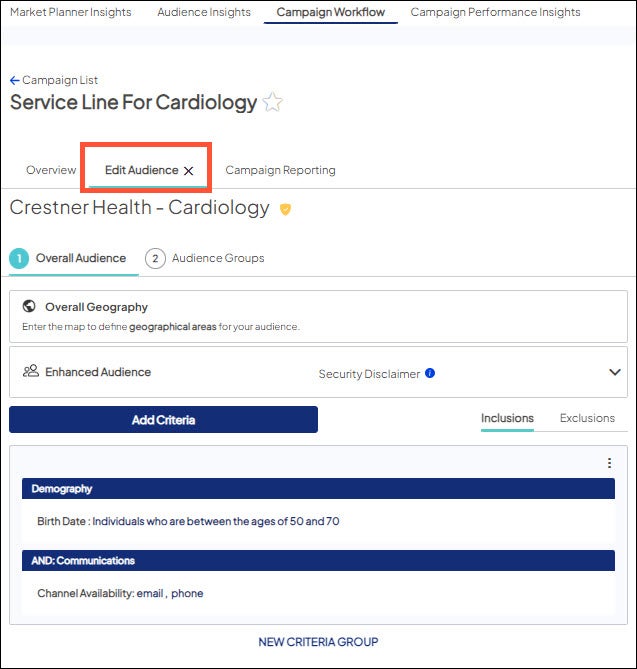This screenshot has width=637, height=669.
Task: Click the Security Disclaimer info icon
Action: (430, 373)
